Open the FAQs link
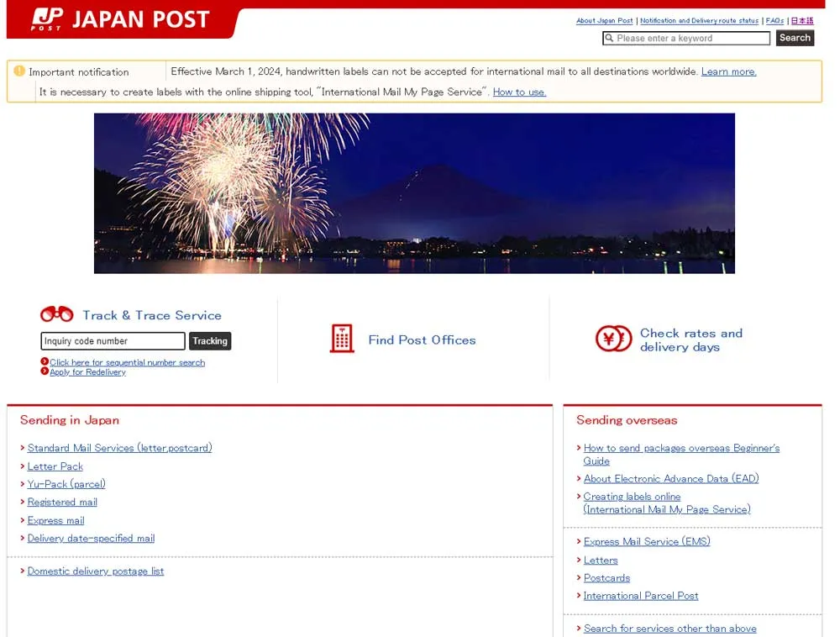The height and width of the screenshot is (637, 840). (x=774, y=21)
